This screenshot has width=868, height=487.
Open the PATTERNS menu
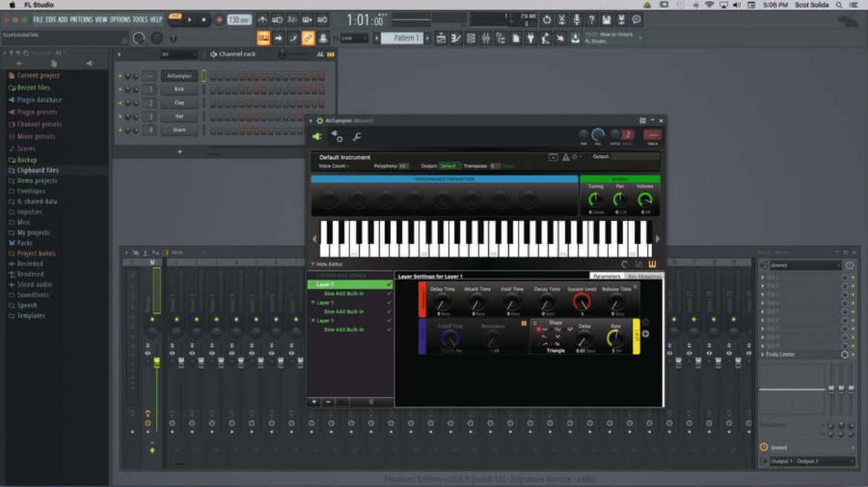(82, 19)
